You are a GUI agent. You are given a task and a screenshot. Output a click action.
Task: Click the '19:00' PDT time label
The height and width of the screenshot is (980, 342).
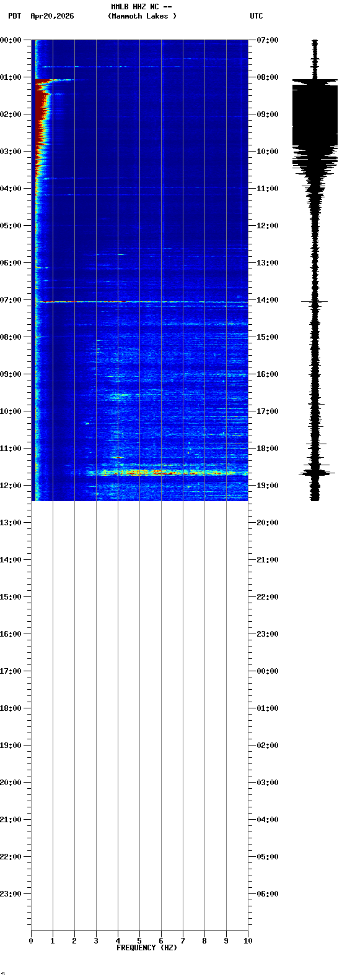pyautogui.click(x=11, y=746)
